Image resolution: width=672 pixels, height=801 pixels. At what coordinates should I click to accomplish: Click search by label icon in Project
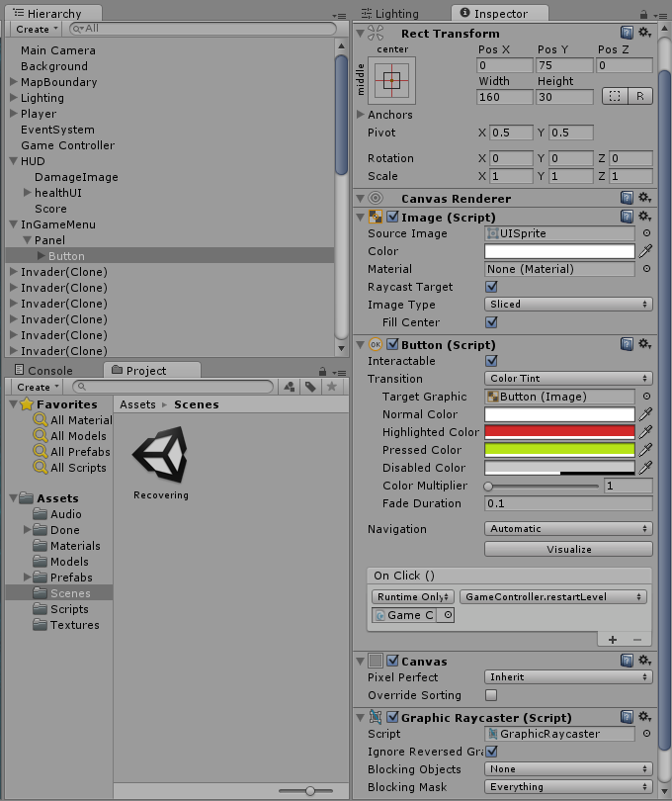pos(310,387)
